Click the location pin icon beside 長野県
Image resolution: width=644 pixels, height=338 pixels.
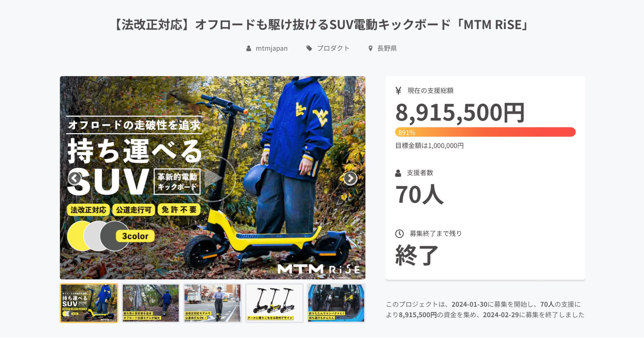[x=371, y=49]
